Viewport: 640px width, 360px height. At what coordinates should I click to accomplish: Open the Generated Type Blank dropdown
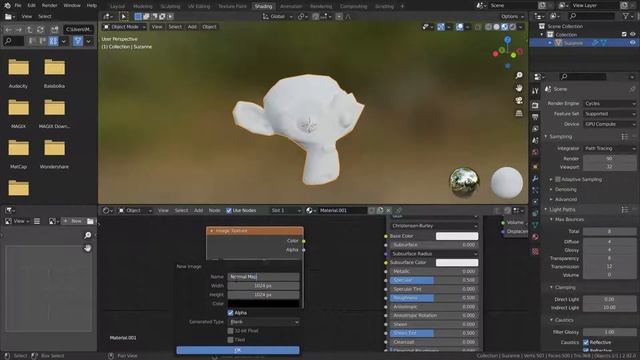[264, 322]
